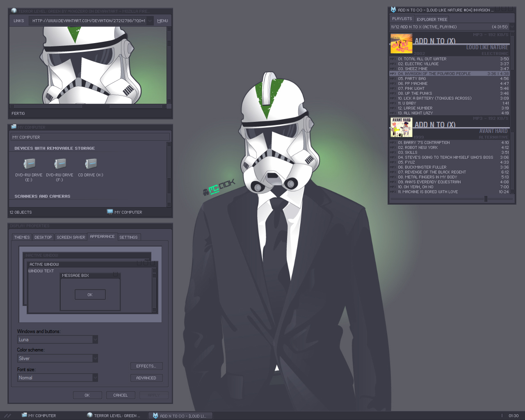Select track 02. Robot New York
The width and height of the screenshot is (525, 420).
coord(449,148)
